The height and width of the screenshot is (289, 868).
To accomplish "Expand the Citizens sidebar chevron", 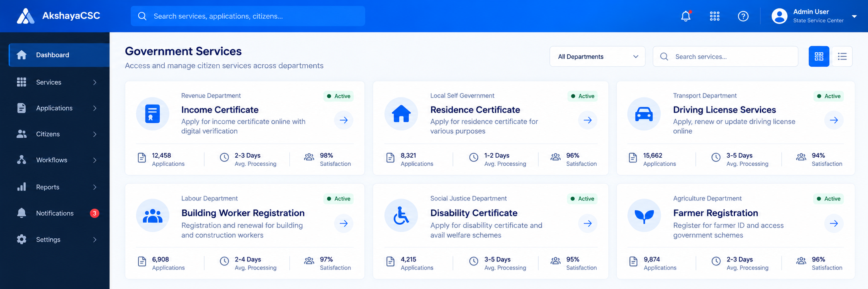I will pyautogui.click(x=95, y=134).
